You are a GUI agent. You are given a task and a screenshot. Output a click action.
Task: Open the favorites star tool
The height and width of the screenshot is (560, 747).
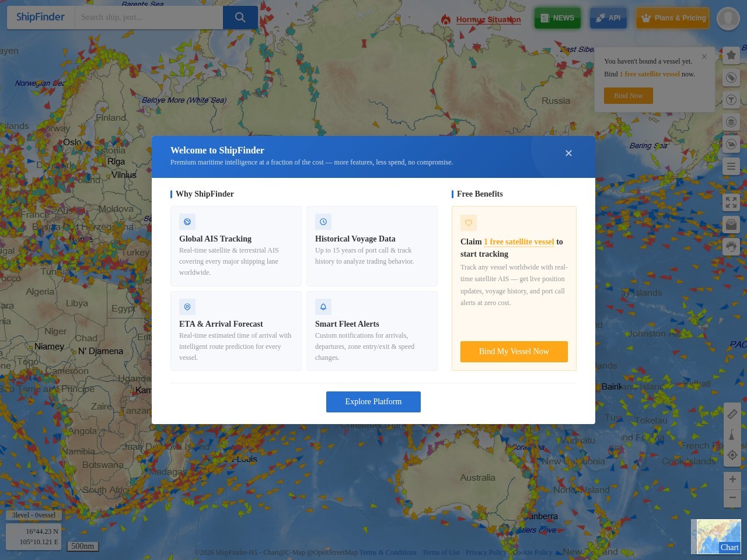[731, 55]
